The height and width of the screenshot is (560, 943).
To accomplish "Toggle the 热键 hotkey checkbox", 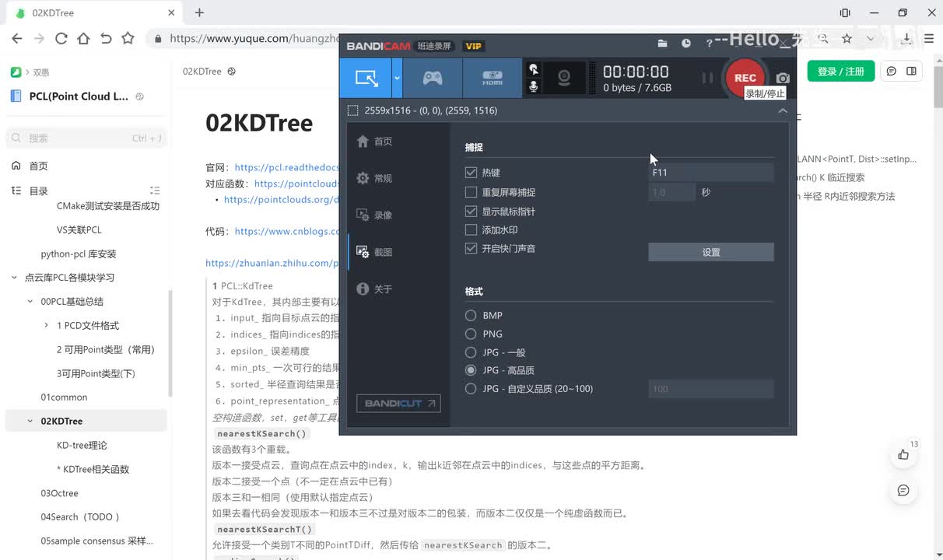I will point(471,173).
